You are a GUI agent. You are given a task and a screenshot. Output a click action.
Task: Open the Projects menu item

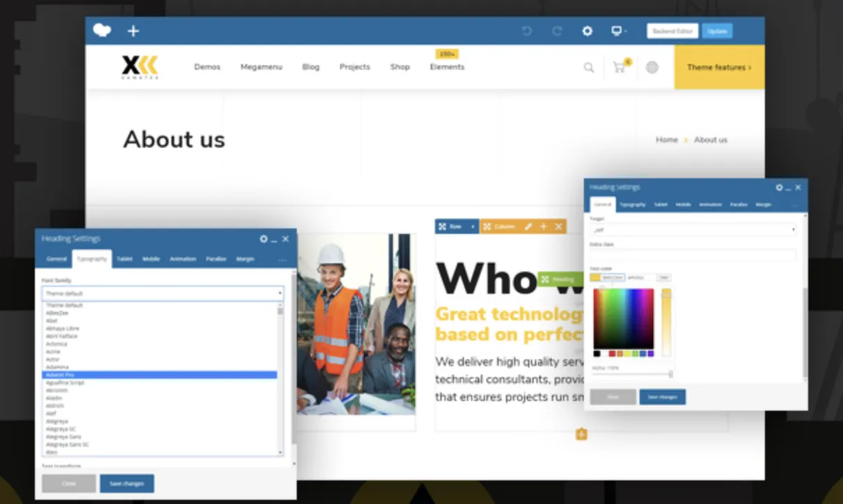pos(355,67)
